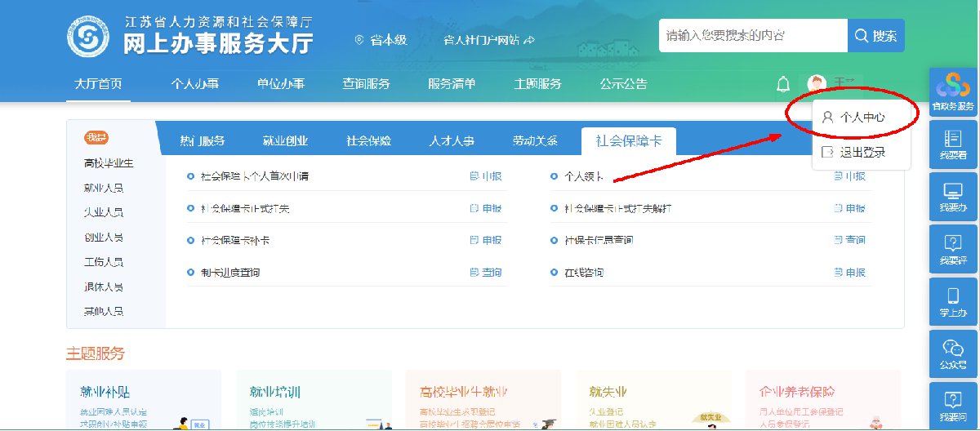Open 主题服务 navigation item
This screenshot has width=980, height=431.
pyautogui.click(x=537, y=84)
